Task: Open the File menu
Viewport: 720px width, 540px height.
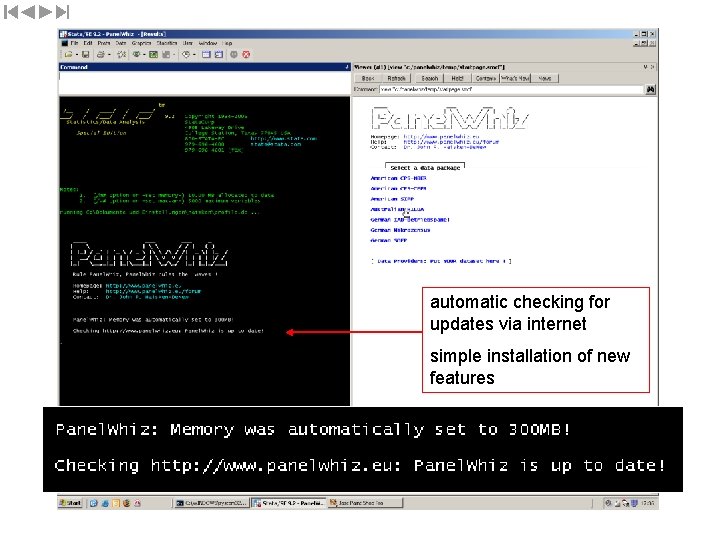Action: click(74, 43)
